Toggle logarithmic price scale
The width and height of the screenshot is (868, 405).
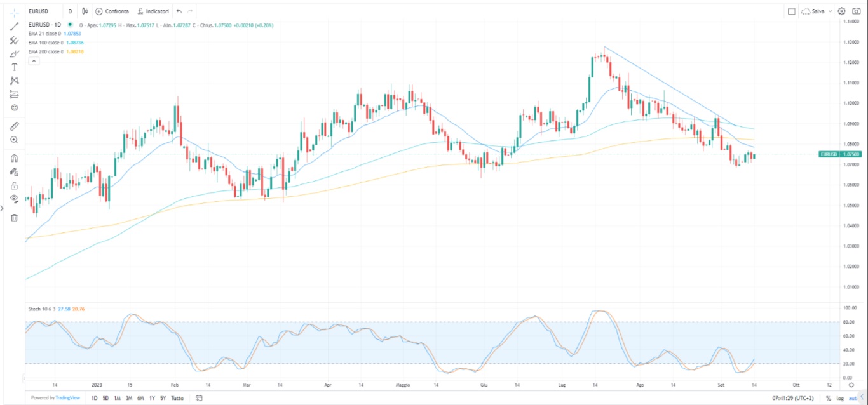click(839, 398)
